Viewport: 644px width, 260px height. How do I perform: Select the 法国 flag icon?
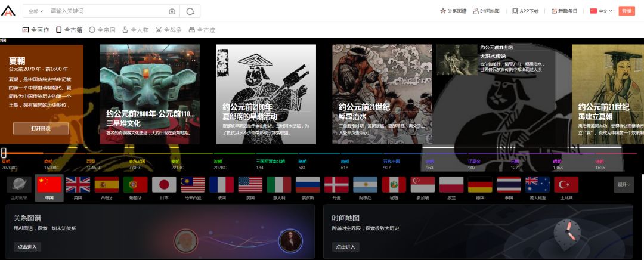click(x=222, y=185)
